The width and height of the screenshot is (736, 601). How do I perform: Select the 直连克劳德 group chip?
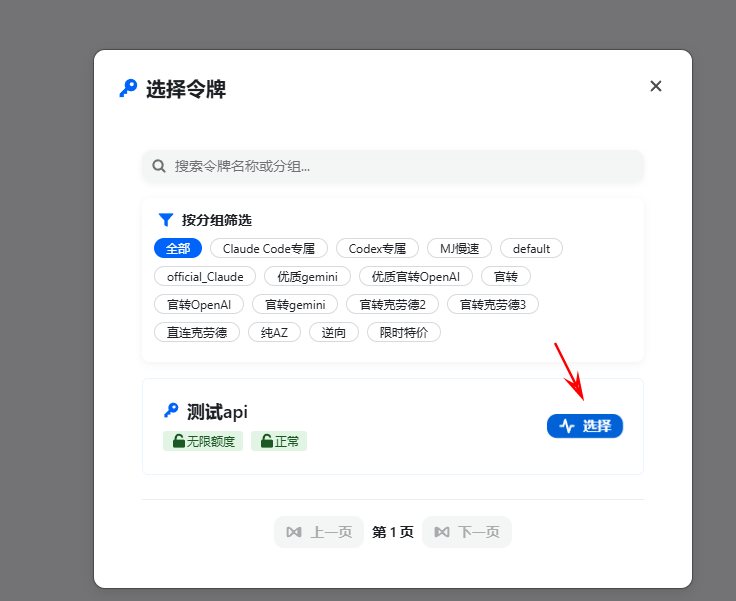click(x=197, y=332)
